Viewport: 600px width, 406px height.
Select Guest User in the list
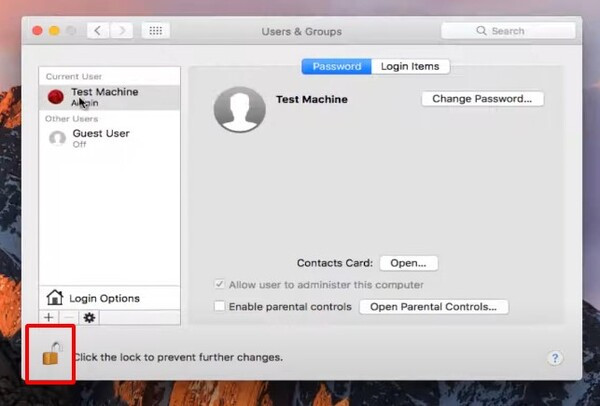coord(109,138)
